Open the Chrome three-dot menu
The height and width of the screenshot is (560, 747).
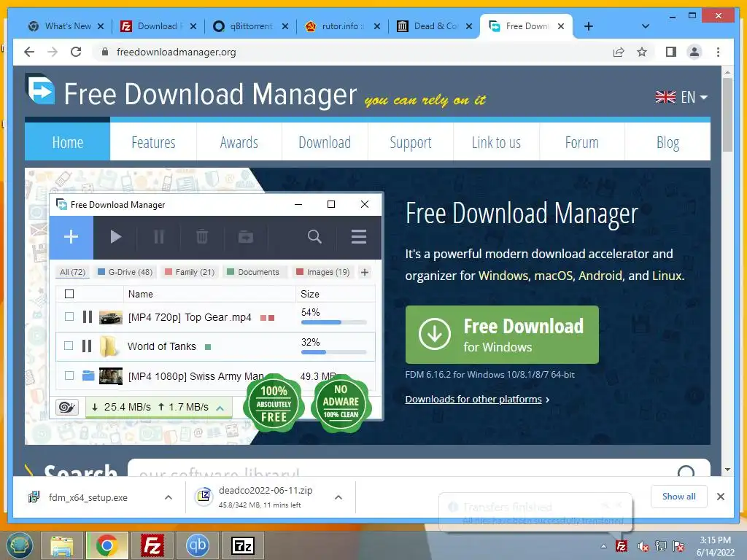tap(718, 52)
